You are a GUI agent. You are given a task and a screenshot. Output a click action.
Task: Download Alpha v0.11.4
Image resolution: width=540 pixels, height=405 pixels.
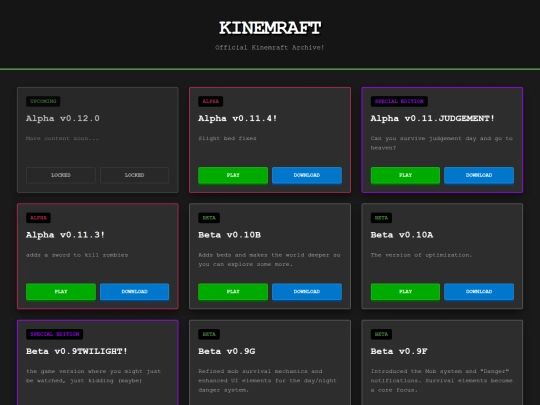pos(307,175)
